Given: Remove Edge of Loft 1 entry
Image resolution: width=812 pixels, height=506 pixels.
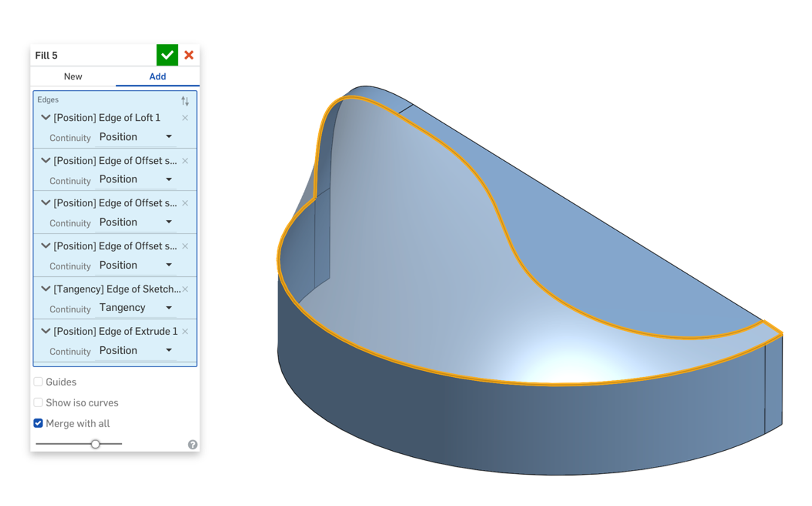Looking at the screenshot, I should pyautogui.click(x=185, y=118).
